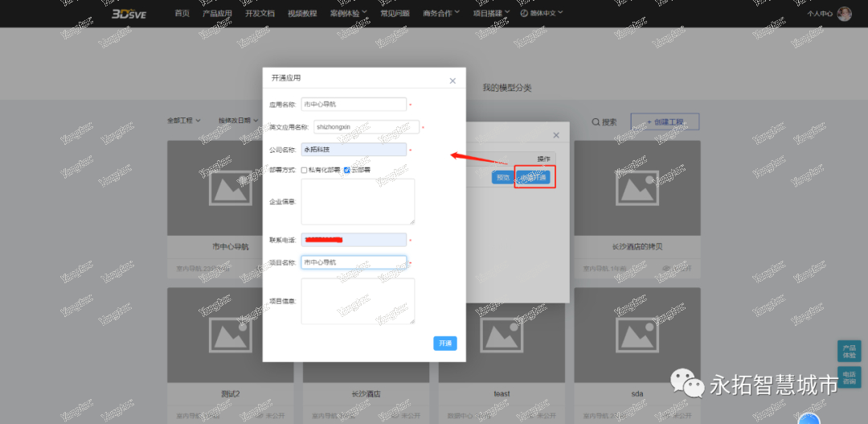868x424 pixels.
Task: Click the 3DSVE logo
Action: pyautogui.click(x=129, y=13)
